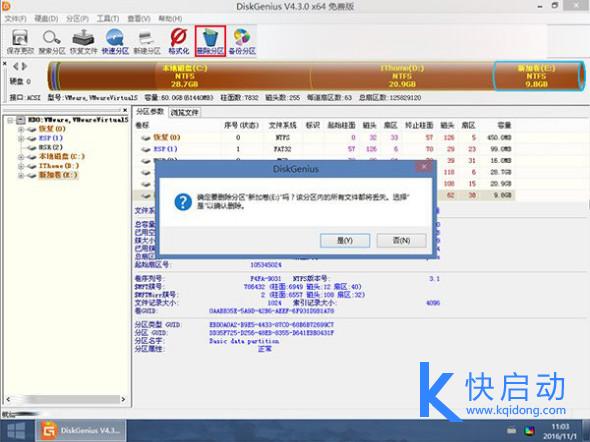Start the Quick Partition tool
This screenshot has width=590, height=442.
[x=115, y=41]
